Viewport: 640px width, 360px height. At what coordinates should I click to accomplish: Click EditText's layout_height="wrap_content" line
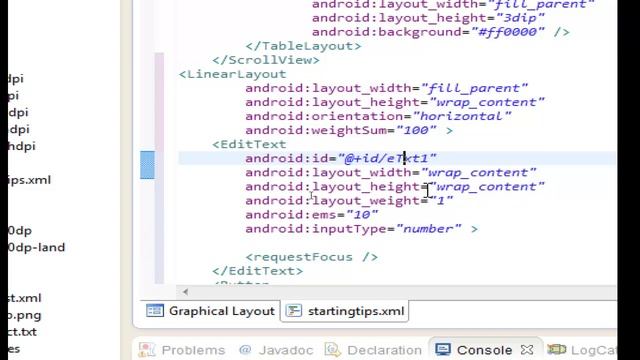(395, 187)
